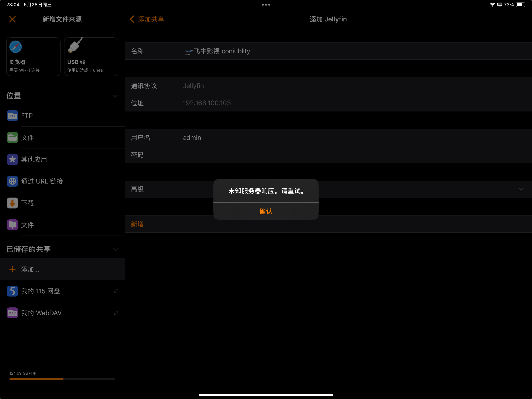This screenshot has height=399, width=532.
Task: Edit the 我的 WebDAV entry
Action: point(116,313)
